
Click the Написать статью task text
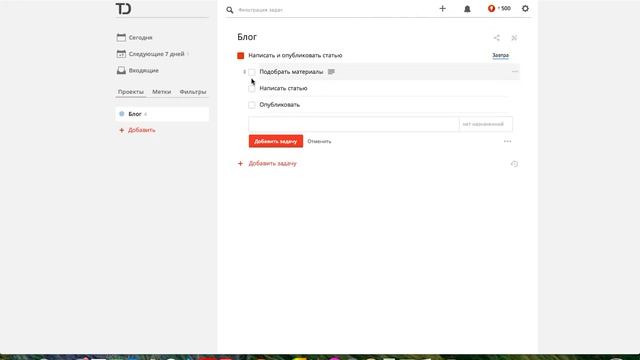(283, 88)
